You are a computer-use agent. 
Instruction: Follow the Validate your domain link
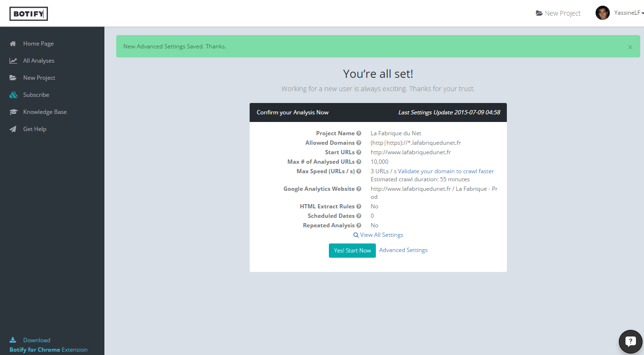pos(426,171)
